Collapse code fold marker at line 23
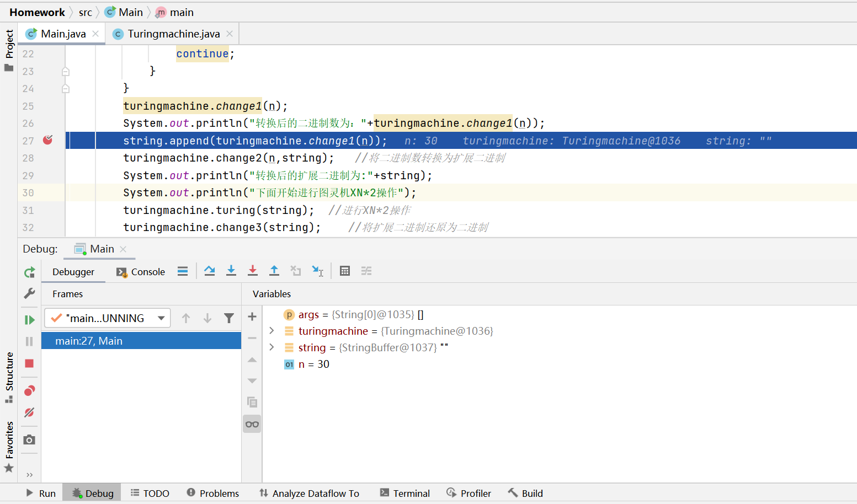 pyautogui.click(x=66, y=71)
